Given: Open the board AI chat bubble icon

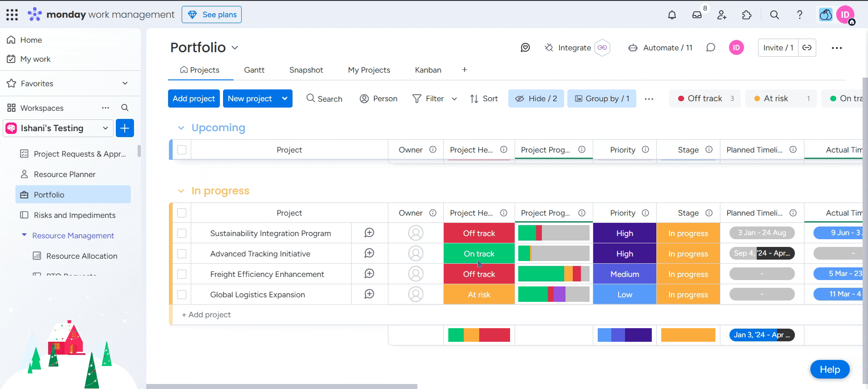Looking at the screenshot, I should [x=525, y=48].
